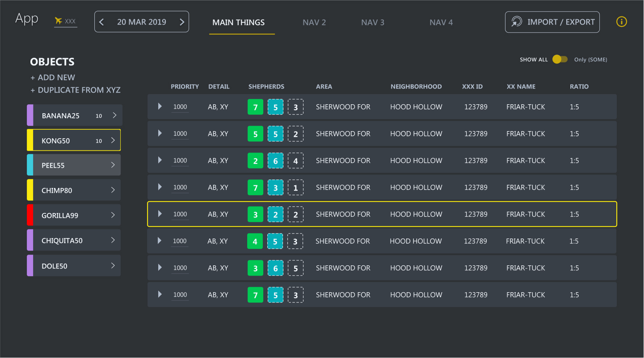Click teal badge 6 in the 3-6-5 row
The image size is (644, 358).
tap(276, 268)
